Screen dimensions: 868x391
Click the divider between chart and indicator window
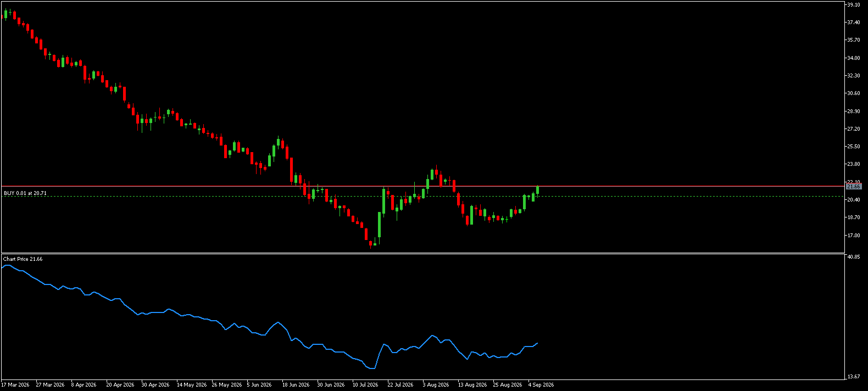click(423, 254)
